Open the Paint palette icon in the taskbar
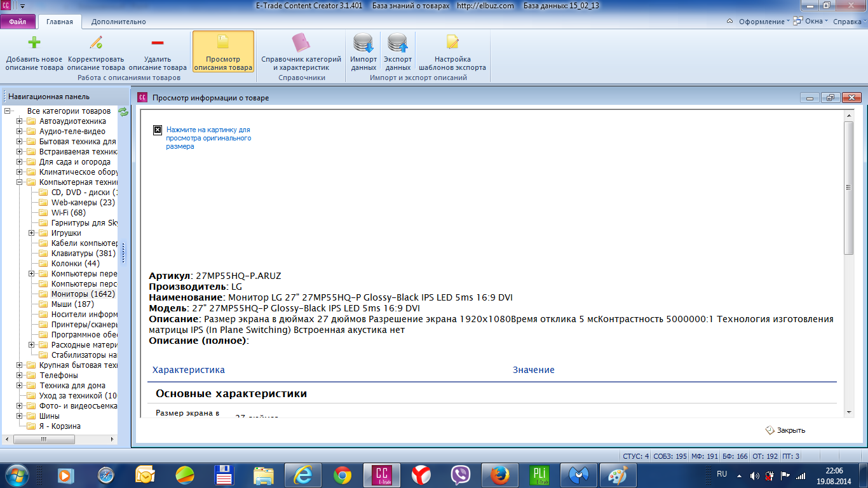The image size is (868, 488). coord(618,475)
